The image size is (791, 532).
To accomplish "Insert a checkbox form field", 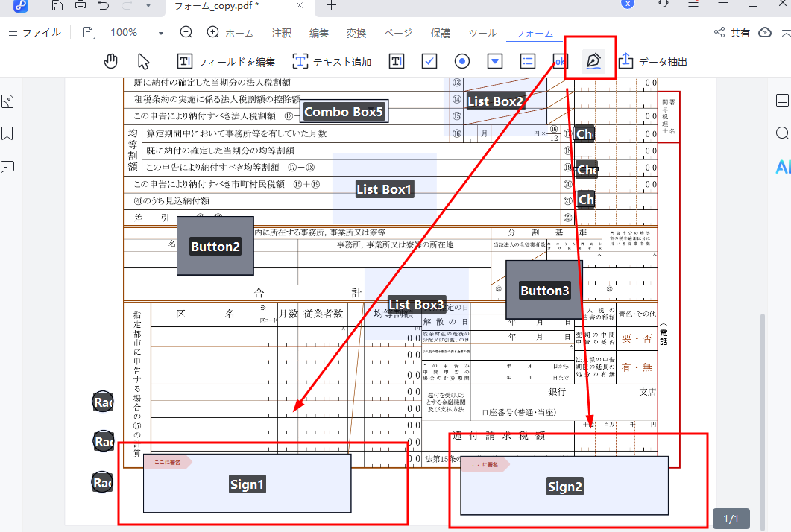I will (429, 61).
